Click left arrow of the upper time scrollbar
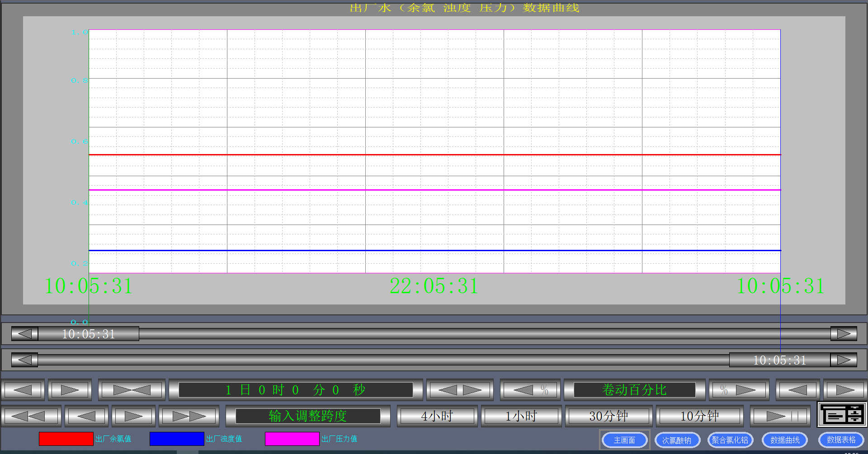 tap(25, 334)
